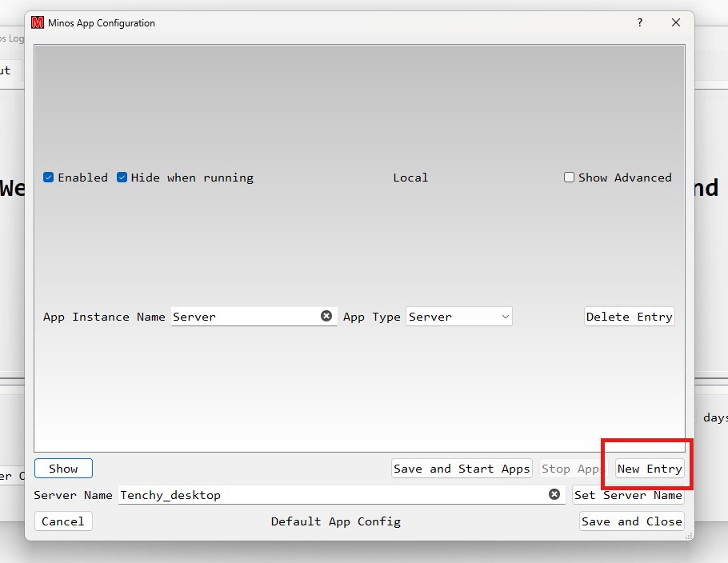Click Delete Entry to remove this app
The width and height of the screenshot is (728, 563).
click(x=629, y=317)
